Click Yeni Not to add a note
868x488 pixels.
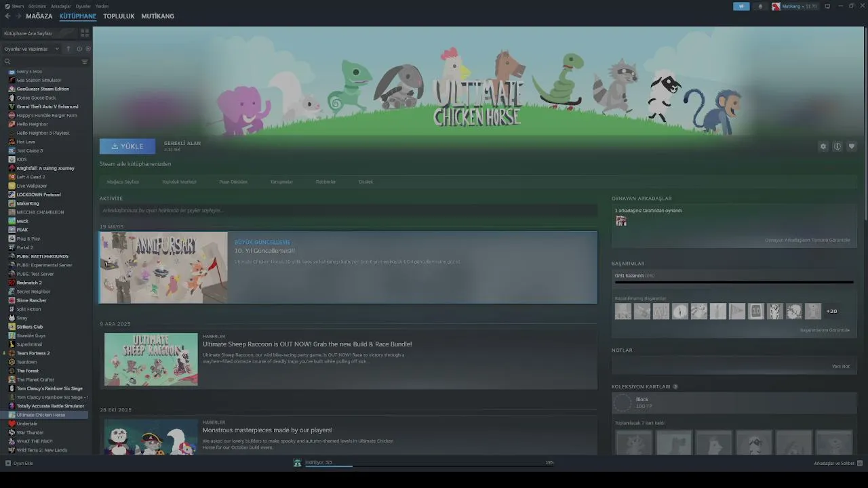(840, 366)
